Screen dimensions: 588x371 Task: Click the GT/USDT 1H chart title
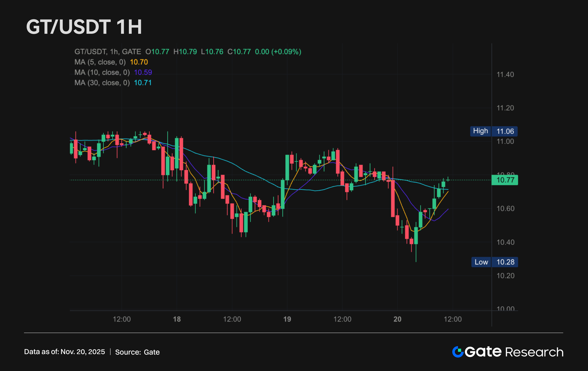(x=84, y=27)
